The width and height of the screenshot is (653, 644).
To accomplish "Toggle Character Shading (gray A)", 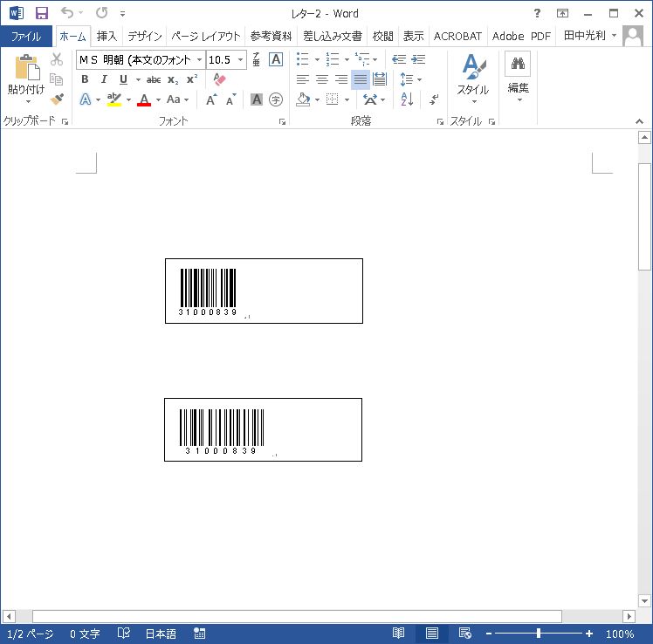I will pyautogui.click(x=257, y=99).
